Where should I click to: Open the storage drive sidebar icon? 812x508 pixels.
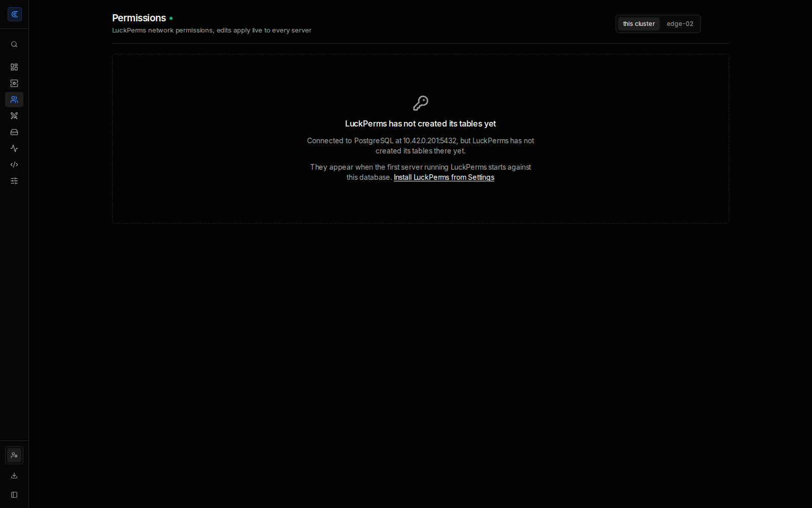click(x=14, y=132)
